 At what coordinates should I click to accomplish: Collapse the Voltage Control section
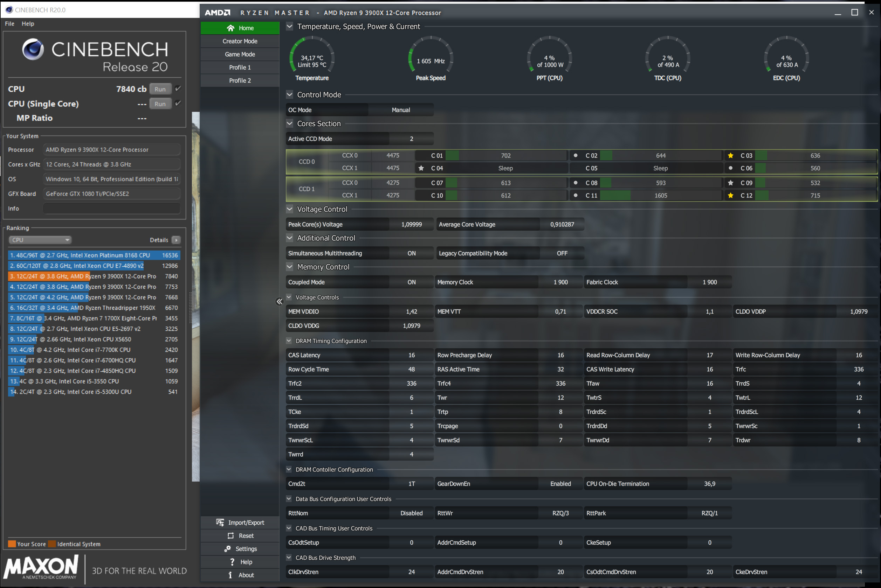click(x=289, y=209)
